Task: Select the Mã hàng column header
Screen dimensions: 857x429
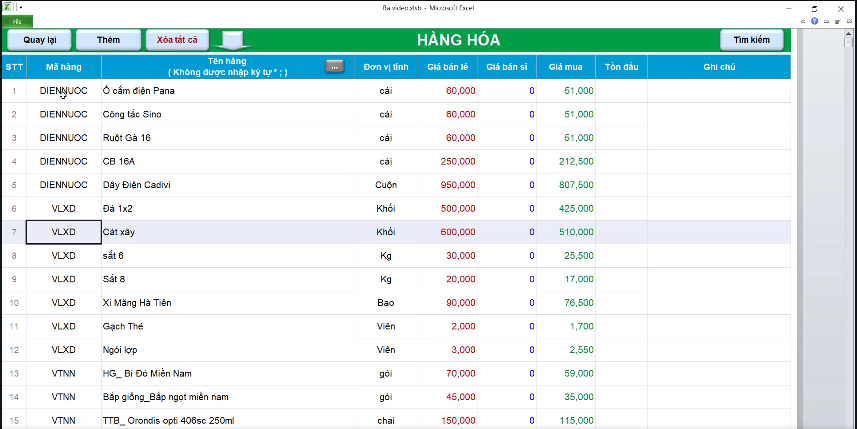Action: pos(64,67)
